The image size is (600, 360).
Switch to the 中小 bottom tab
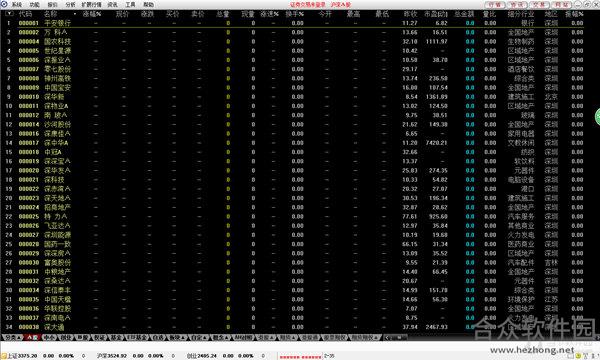(49, 338)
